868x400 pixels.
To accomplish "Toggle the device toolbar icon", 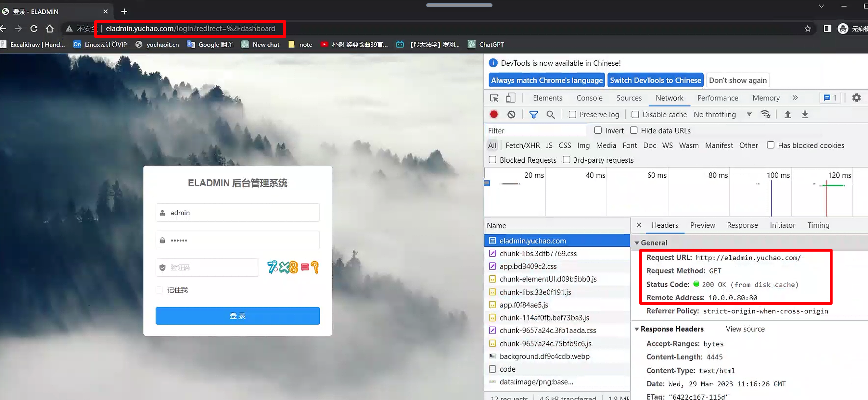I will point(510,98).
